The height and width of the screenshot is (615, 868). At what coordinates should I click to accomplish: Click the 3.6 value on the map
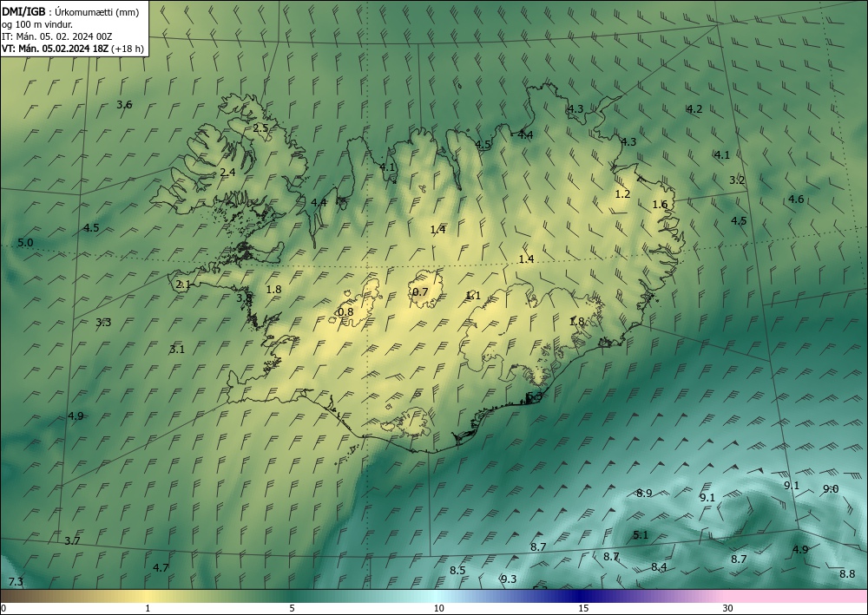tap(124, 105)
